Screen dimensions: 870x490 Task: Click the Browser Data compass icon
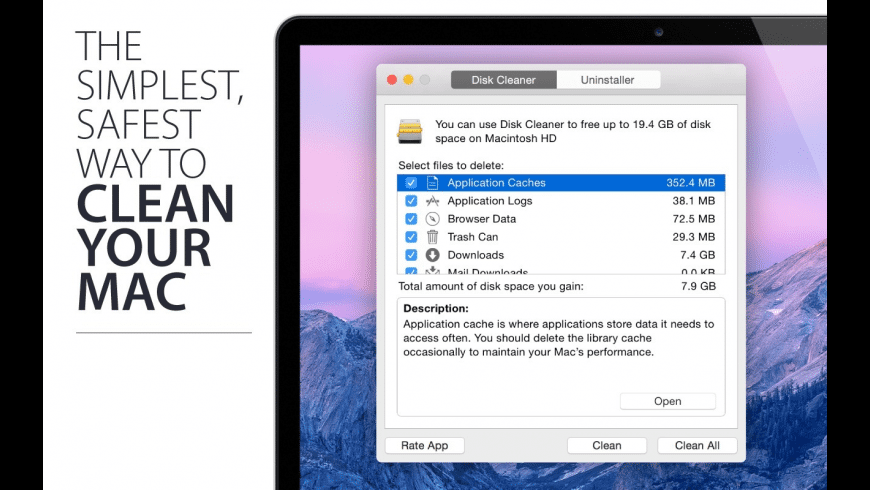pos(432,219)
